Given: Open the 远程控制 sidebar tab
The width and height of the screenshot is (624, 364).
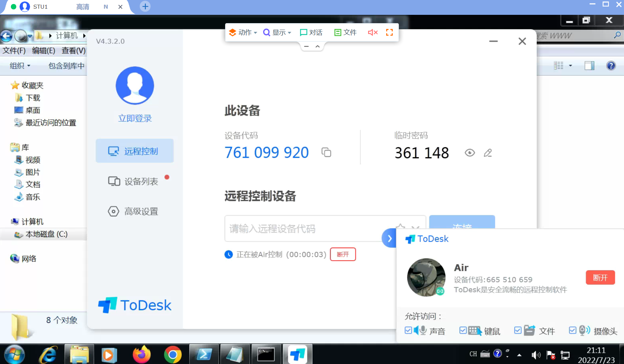Looking at the screenshot, I should click(x=135, y=151).
